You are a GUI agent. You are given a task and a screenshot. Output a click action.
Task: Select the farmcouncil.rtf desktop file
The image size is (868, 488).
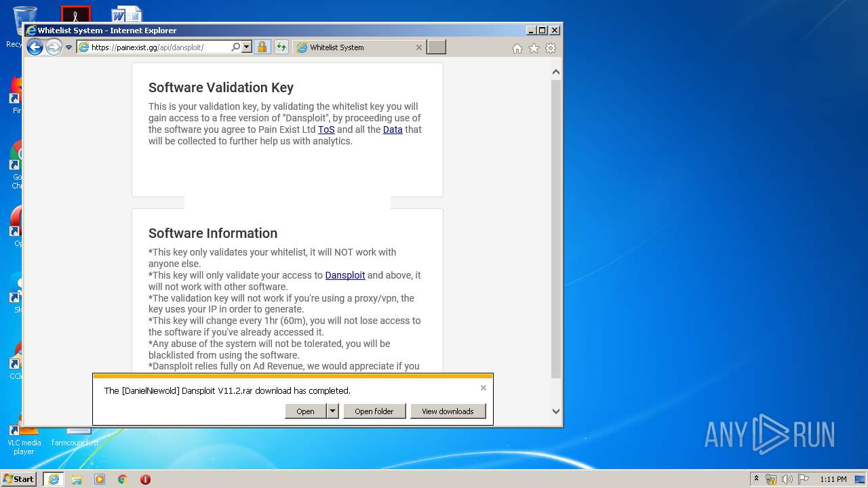75,437
